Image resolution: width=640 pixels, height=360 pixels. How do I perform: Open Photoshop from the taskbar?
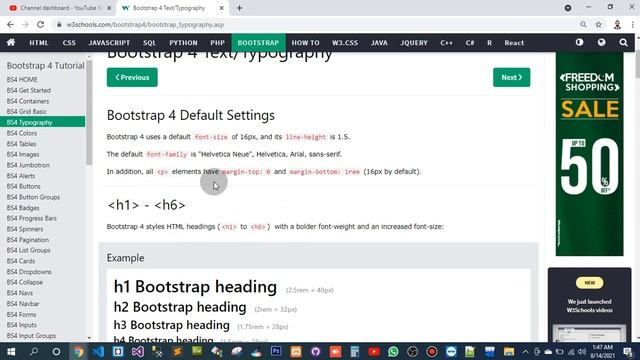[x=276, y=351]
